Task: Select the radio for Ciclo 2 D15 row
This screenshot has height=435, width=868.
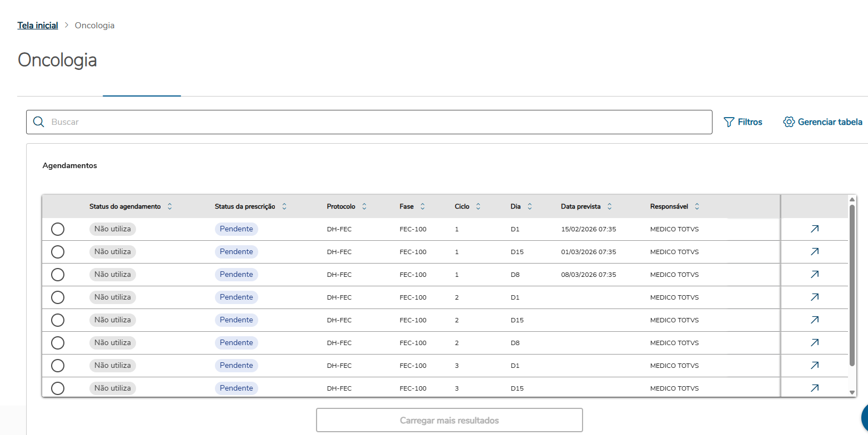Action: [x=58, y=320]
